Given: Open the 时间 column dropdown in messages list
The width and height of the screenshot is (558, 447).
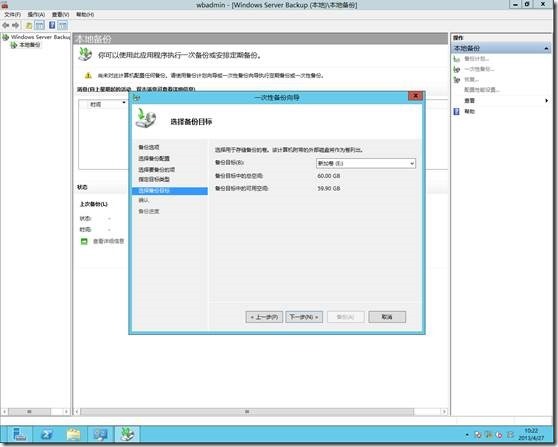Looking at the screenshot, I should (123, 103).
